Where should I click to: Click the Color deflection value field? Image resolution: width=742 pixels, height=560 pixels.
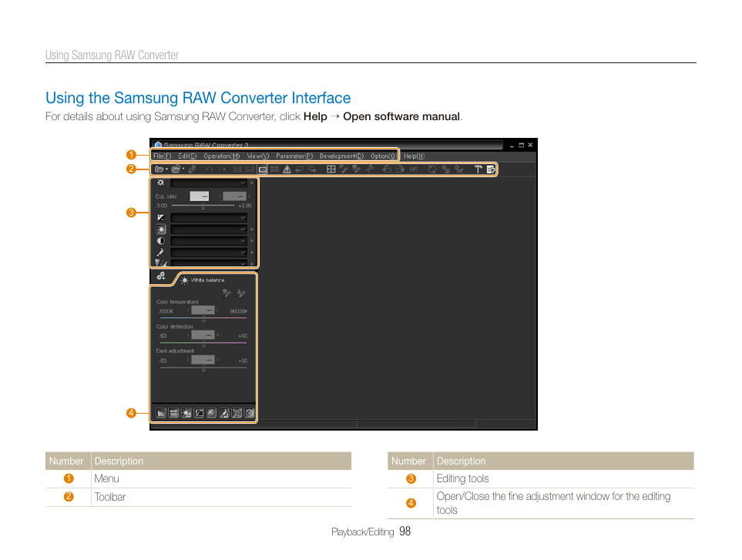[x=203, y=335]
